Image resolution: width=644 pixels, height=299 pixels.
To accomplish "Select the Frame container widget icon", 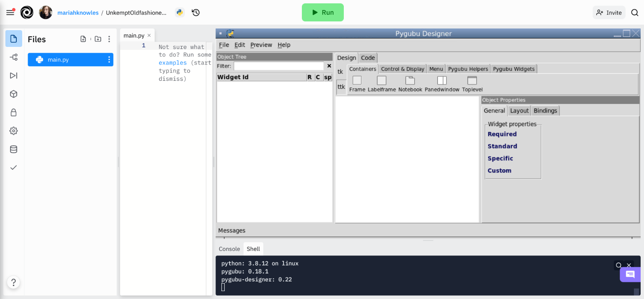I will click(357, 80).
